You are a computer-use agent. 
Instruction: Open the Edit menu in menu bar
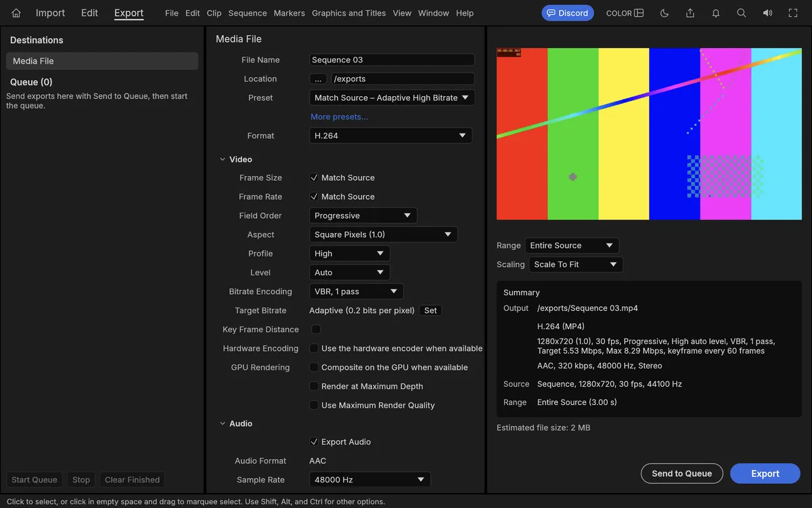[x=193, y=13]
